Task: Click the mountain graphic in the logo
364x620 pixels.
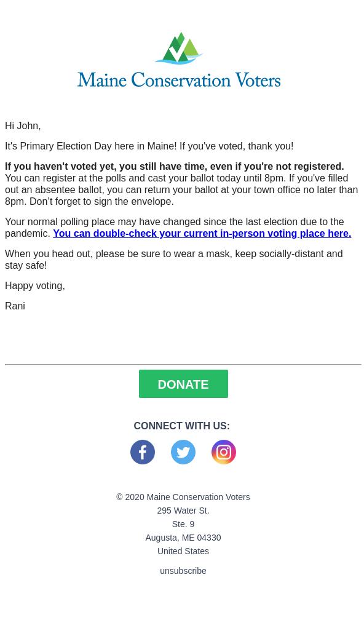Action: tap(179, 47)
